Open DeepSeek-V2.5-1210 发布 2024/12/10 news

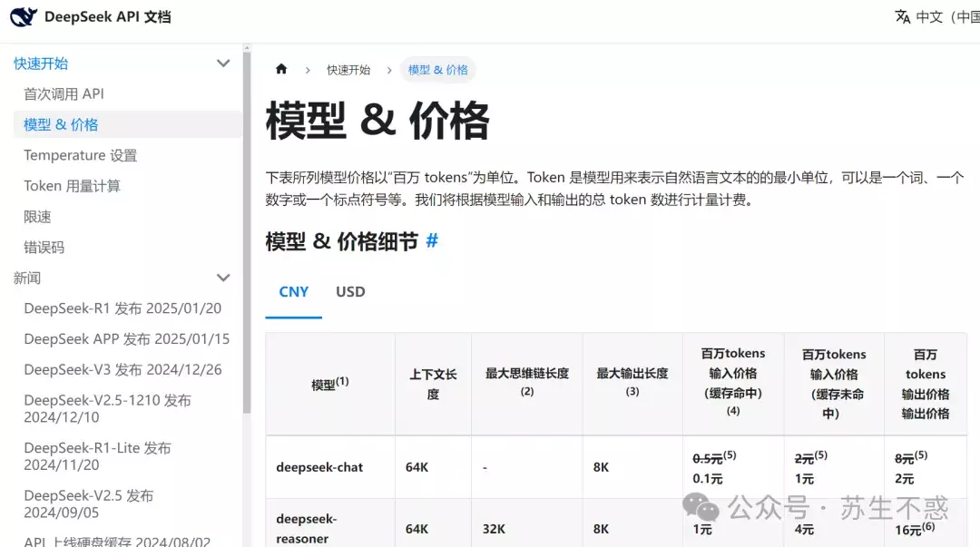pos(107,408)
